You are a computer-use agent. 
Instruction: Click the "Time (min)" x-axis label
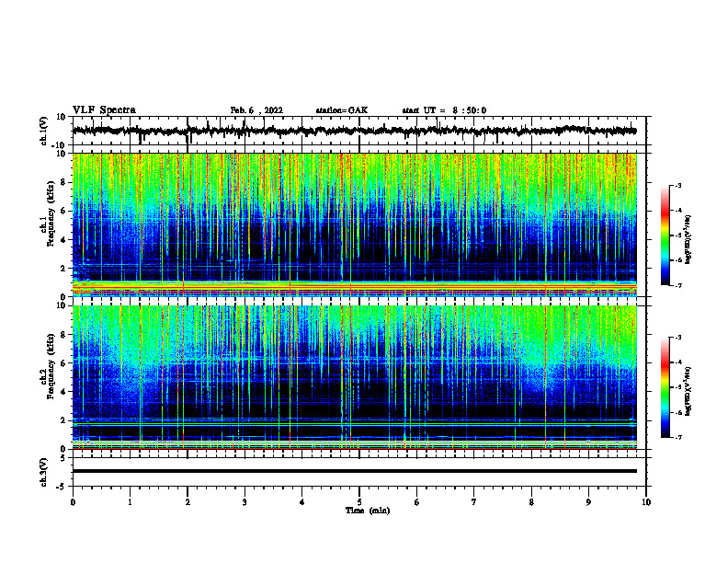[x=368, y=511]
